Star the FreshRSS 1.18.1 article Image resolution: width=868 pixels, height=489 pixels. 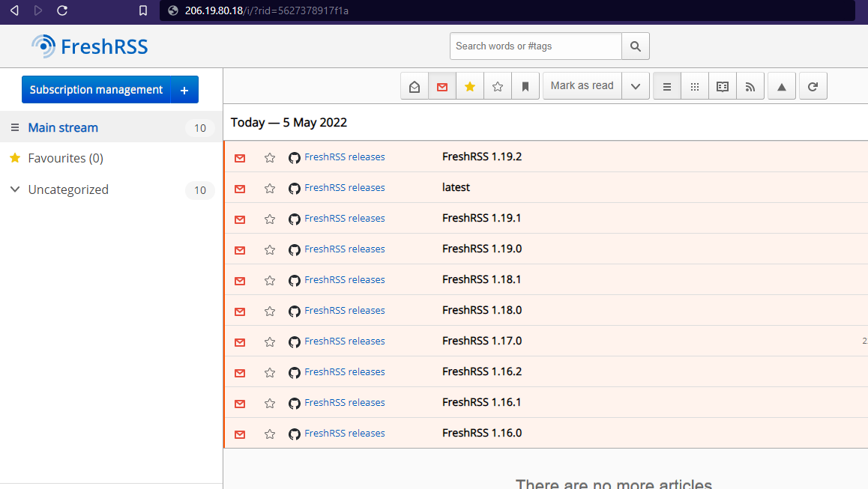[270, 281]
